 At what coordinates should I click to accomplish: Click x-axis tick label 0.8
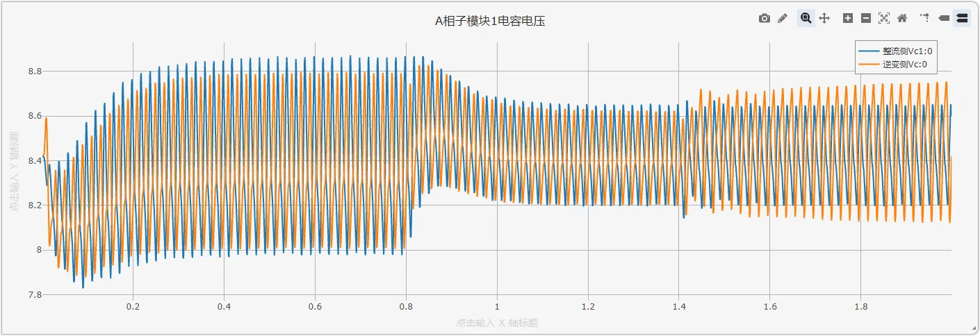(x=406, y=306)
